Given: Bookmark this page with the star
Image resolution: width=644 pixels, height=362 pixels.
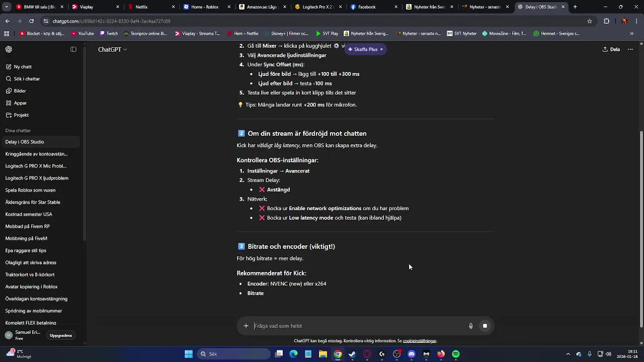Looking at the screenshot, I should pos(590,21).
